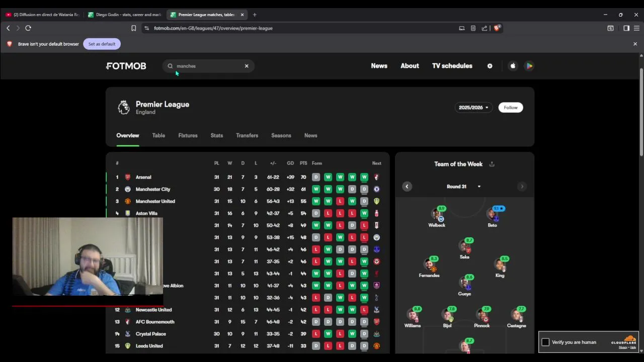Open Cloudflare Privacy link
Screen dimensions: 644x362
coord(622,347)
